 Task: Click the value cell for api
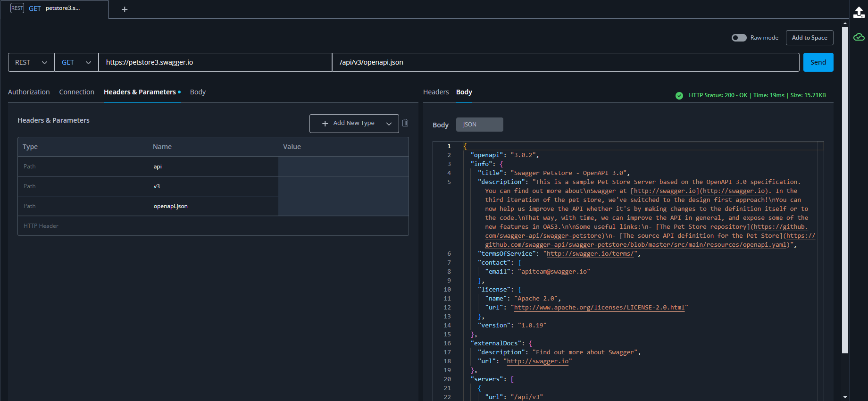coord(343,167)
